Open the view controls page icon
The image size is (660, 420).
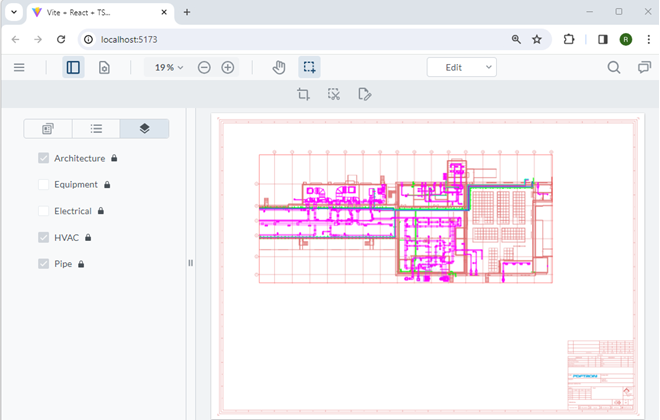point(104,67)
